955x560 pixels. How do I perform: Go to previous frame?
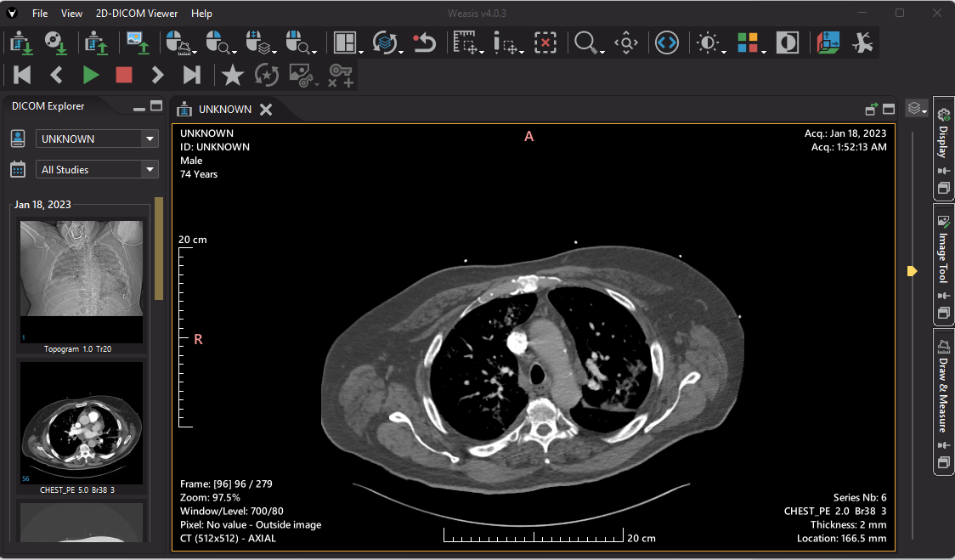56,75
